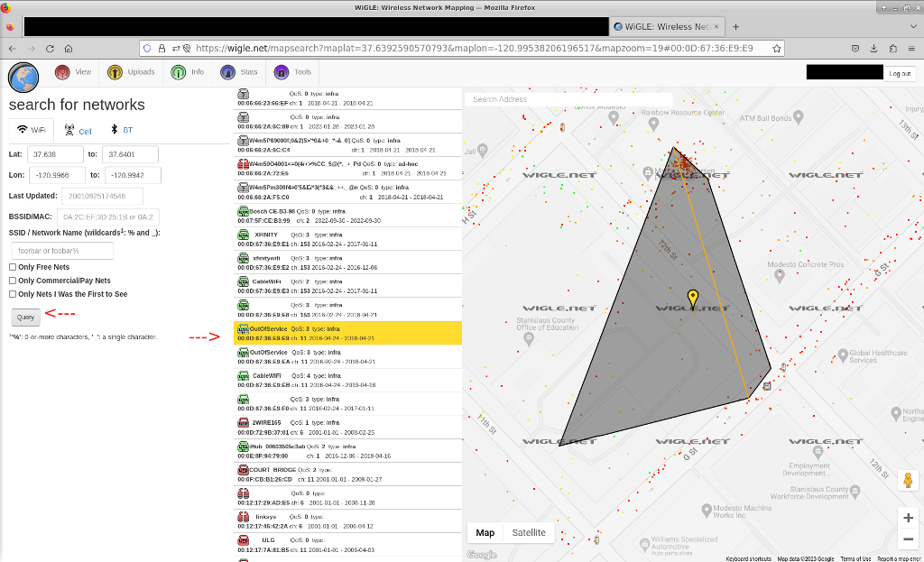Switch to the Cell search tab

tap(78, 130)
